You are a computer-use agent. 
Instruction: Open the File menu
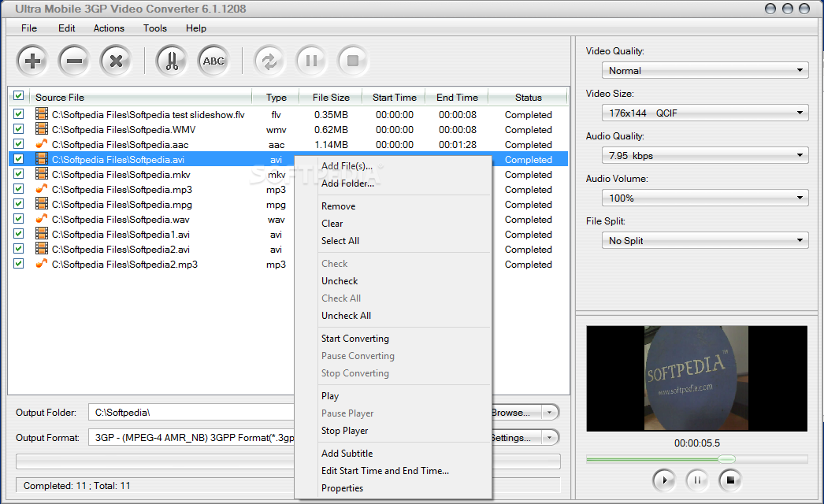(29, 28)
